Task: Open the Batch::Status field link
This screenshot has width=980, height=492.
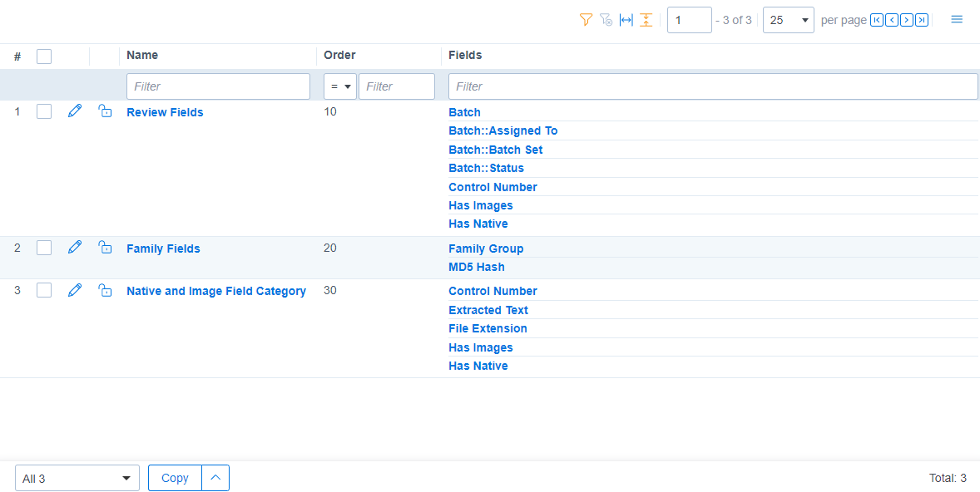Action: coord(486,168)
